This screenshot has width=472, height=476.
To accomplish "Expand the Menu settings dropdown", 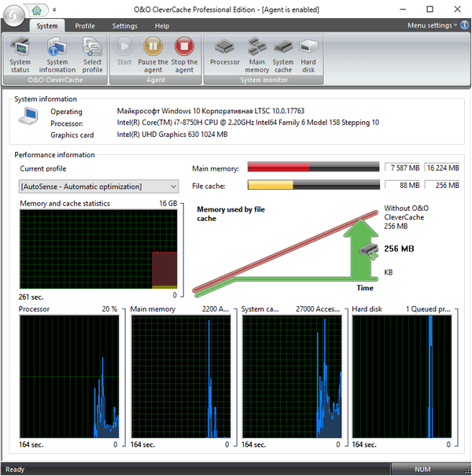I will coord(432,25).
